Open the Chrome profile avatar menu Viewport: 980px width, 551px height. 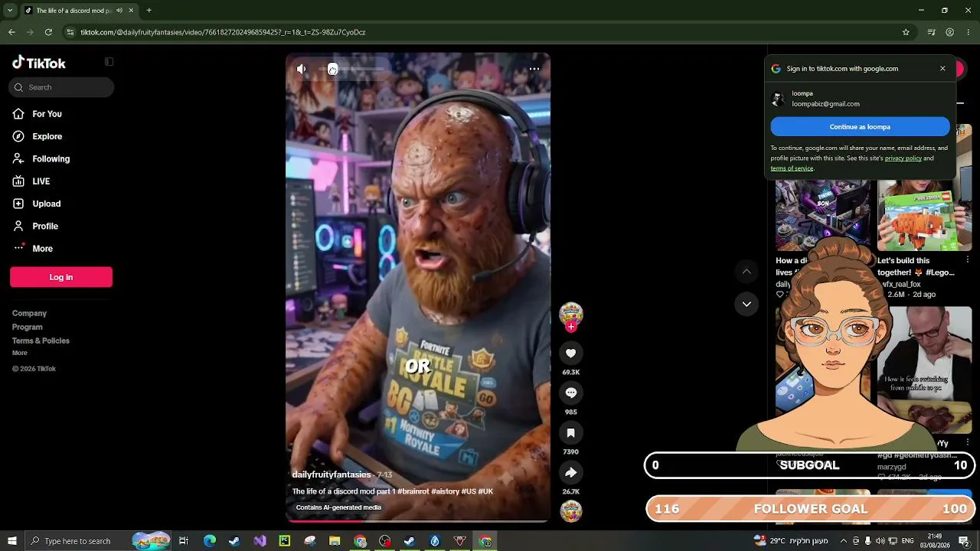[950, 32]
